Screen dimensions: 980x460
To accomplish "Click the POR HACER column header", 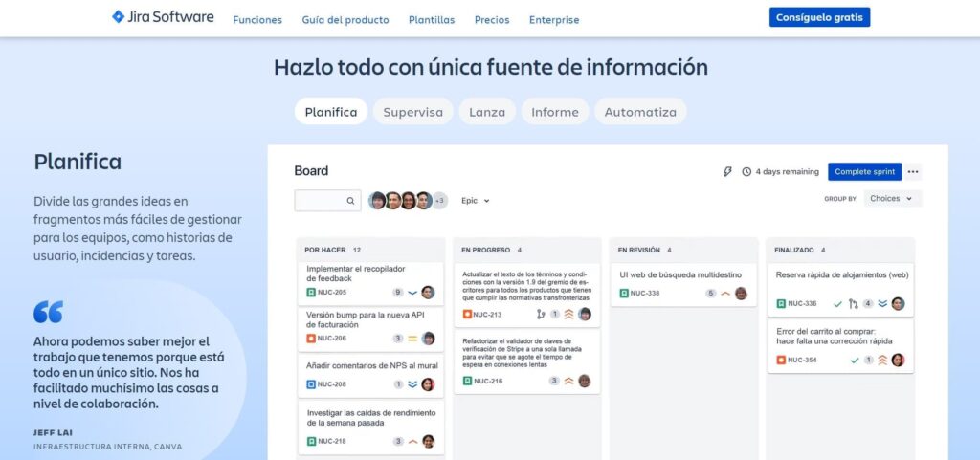I will (x=325, y=250).
